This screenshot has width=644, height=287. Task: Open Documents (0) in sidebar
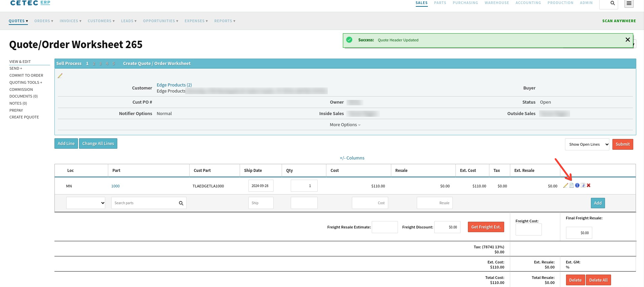point(24,96)
